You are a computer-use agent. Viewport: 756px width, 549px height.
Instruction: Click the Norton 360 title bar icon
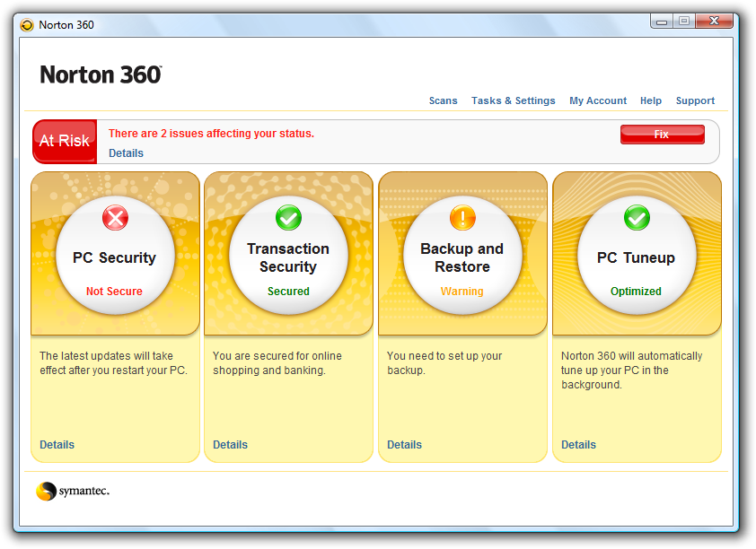[27, 24]
